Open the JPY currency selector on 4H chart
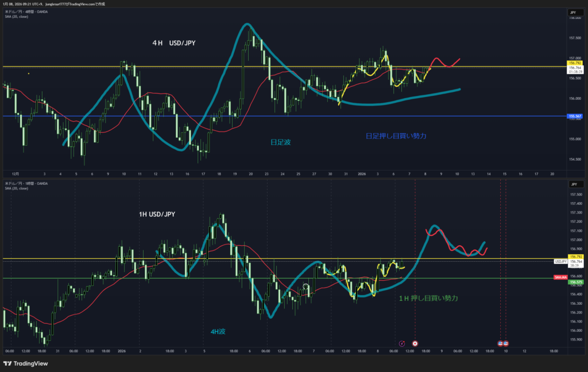This screenshot has width=588, height=372. 572,12
